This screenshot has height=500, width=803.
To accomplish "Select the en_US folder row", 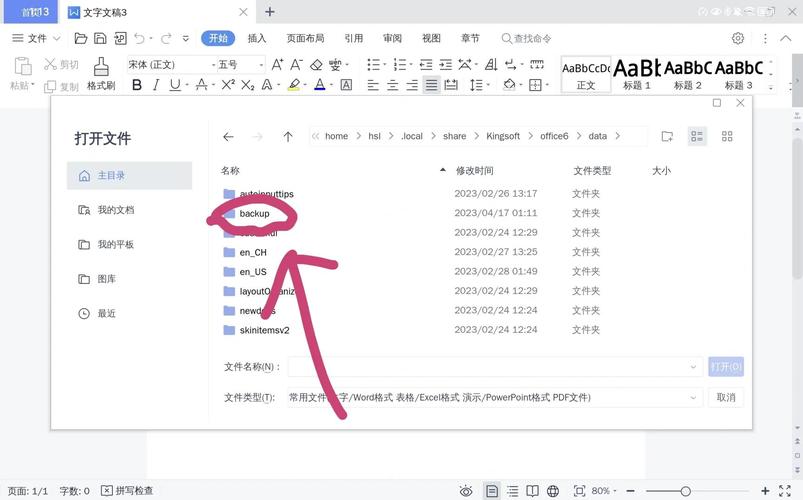I will pos(411,272).
